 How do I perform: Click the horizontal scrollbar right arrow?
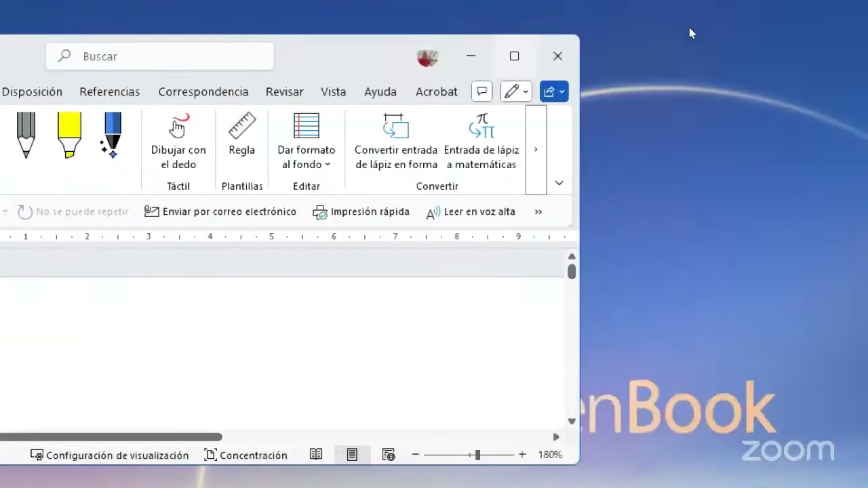tap(556, 437)
